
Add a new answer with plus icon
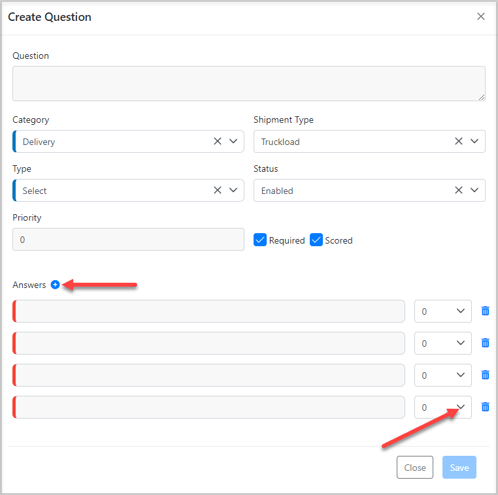point(55,285)
